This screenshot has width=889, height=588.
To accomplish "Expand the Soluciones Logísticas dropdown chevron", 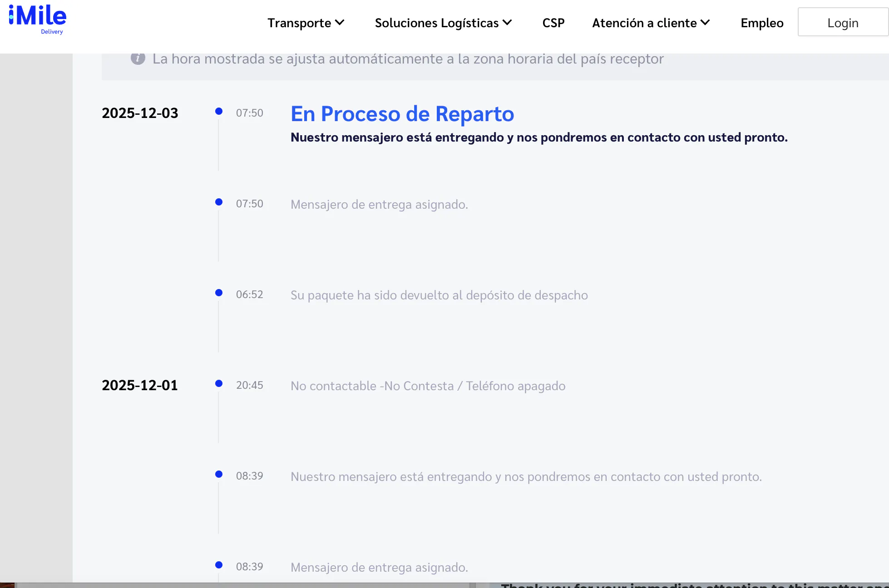I will pos(507,23).
